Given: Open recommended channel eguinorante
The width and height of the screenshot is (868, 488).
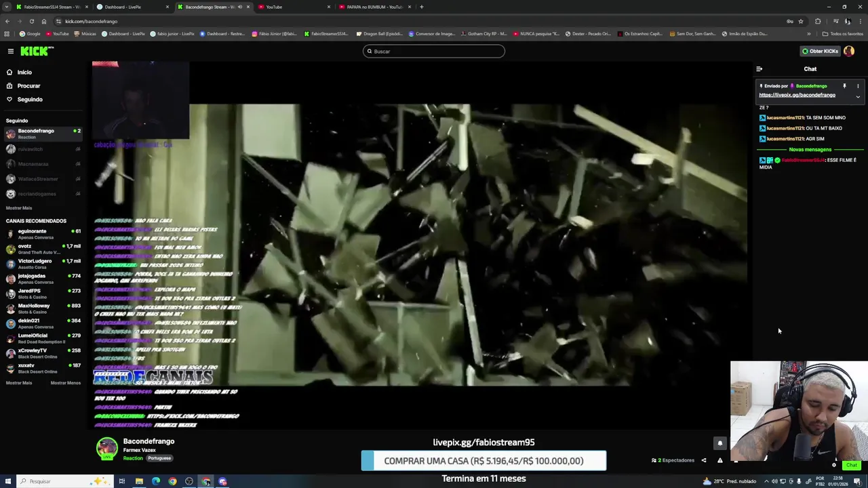Looking at the screenshot, I should tap(42, 234).
